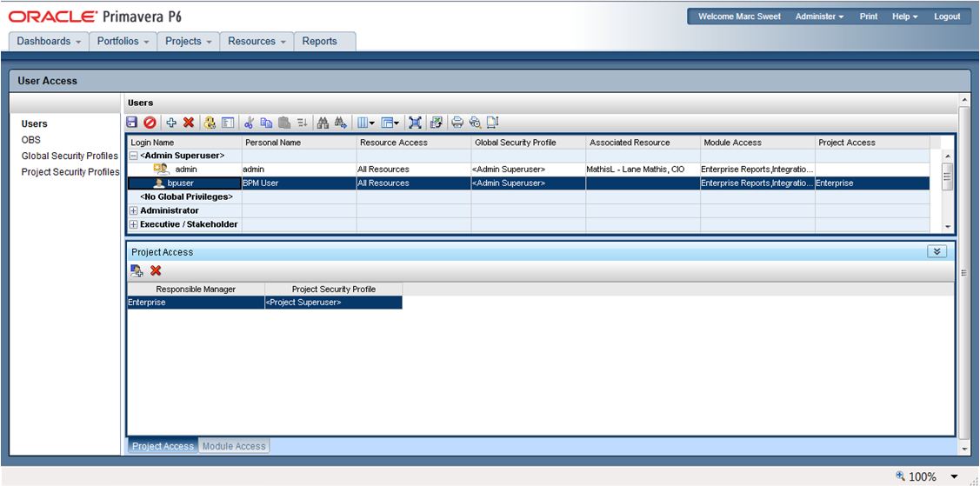Click the outer page scrollbar up arrow
Viewport: 980px width, 486px height.
[963, 101]
